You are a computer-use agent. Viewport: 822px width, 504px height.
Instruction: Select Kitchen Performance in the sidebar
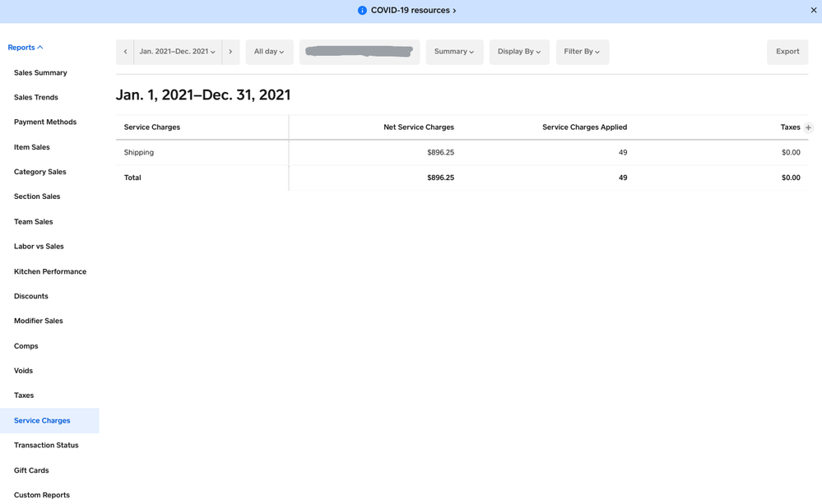point(50,271)
